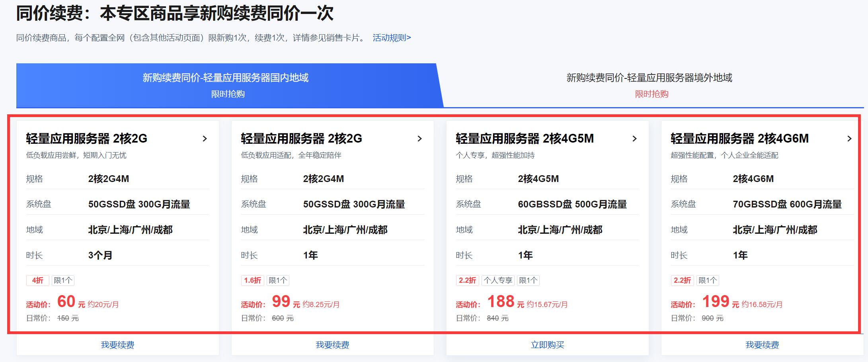Click the 60 元 activity price
The width and height of the screenshot is (868, 362).
click(66, 302)
